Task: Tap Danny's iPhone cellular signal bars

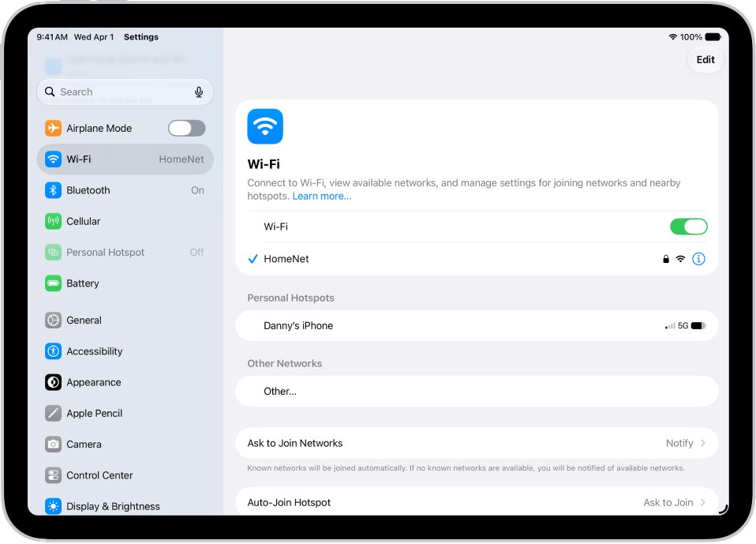Action: click(x=670, y=326)
